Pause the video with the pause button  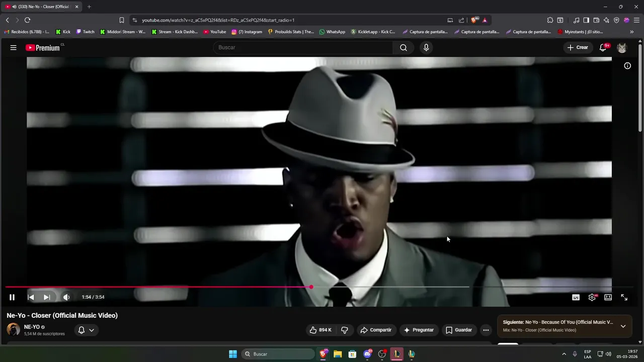click(x=12, y=297)
